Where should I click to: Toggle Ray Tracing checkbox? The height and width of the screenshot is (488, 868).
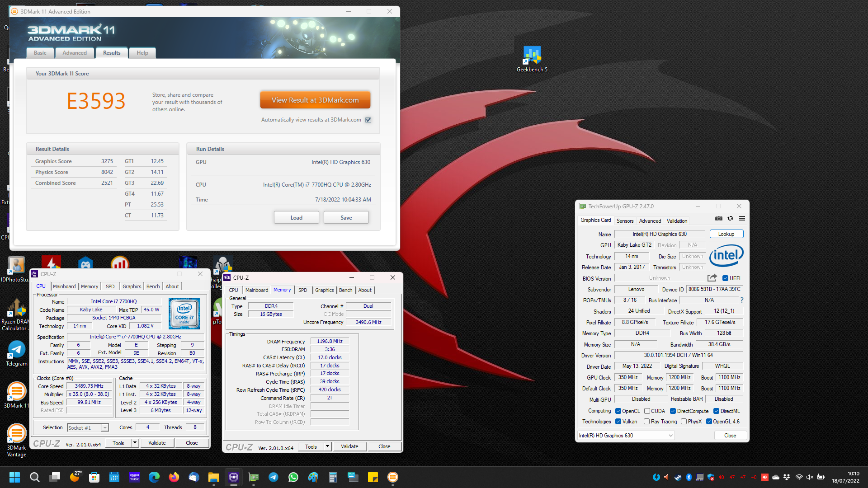point(647,422)
